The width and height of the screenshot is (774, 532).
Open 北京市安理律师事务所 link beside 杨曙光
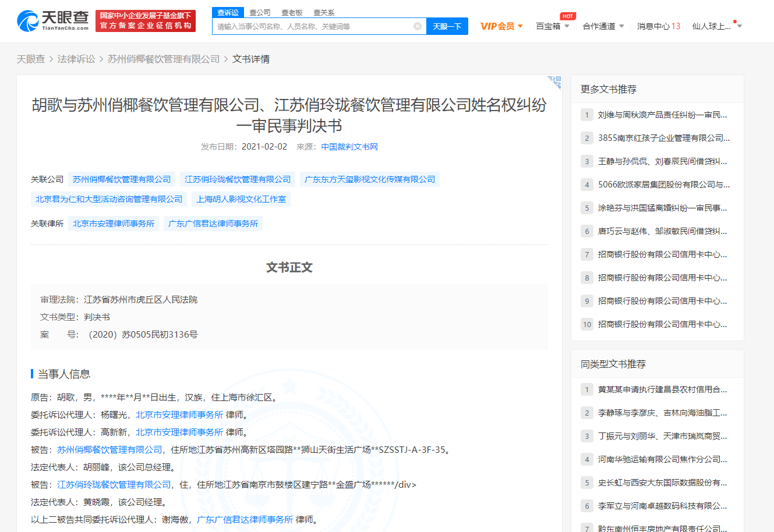179,415
